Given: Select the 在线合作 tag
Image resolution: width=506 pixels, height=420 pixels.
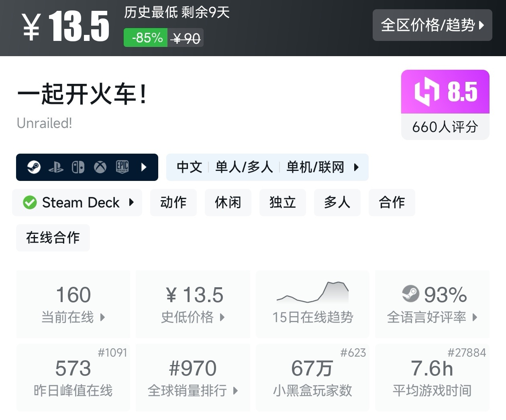Looking at the screenshot, I should coord(53,238).
